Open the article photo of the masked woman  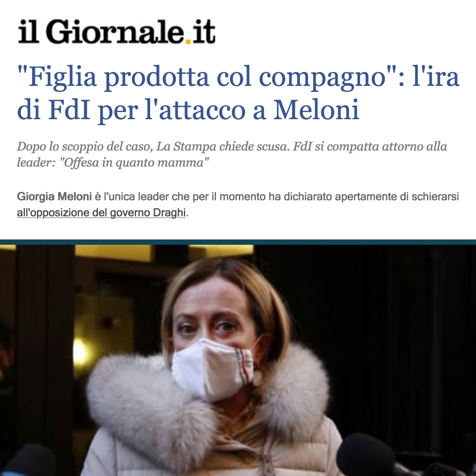[x=238, y=360]
